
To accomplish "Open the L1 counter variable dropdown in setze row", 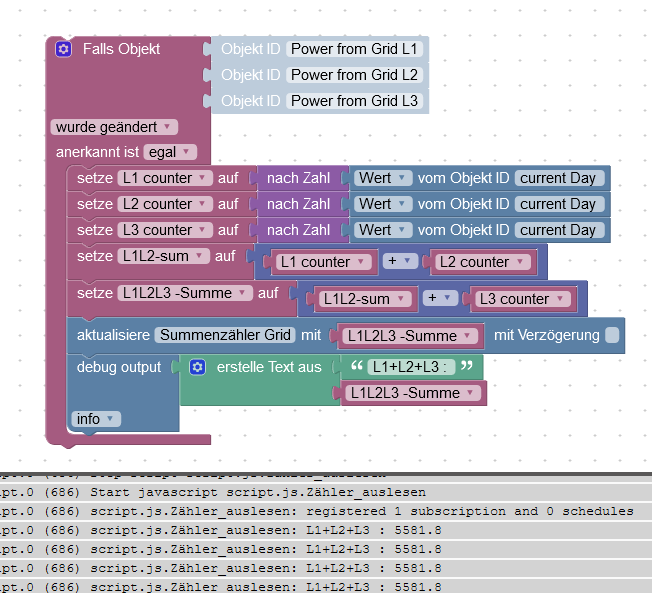I will 165,178.
